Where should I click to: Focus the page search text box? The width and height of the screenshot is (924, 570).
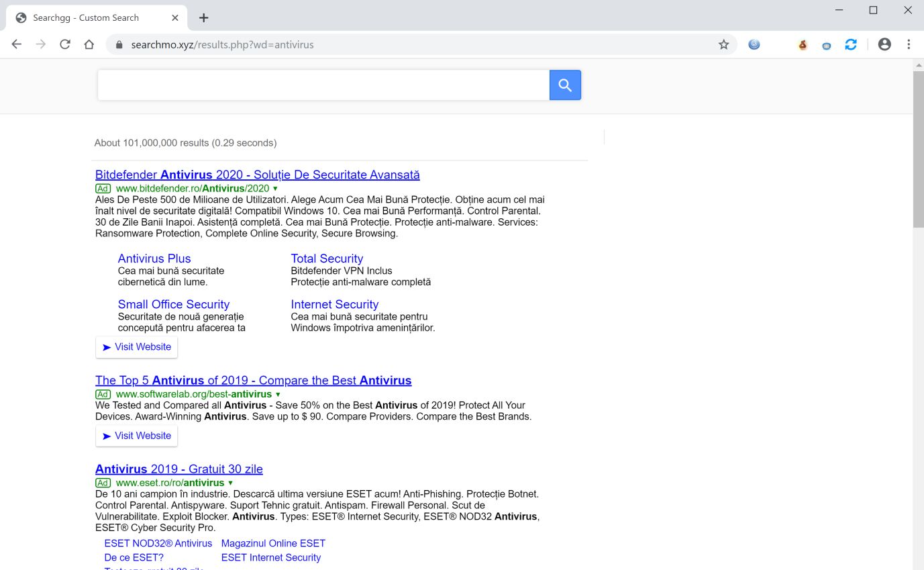point(323,85)
